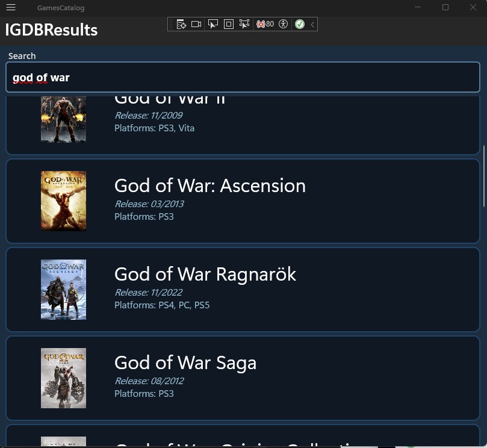Image resolution: width=487 pixels, height=448 pixels.
Task: Close the GamesCatalog window
Action: point(473,7)
